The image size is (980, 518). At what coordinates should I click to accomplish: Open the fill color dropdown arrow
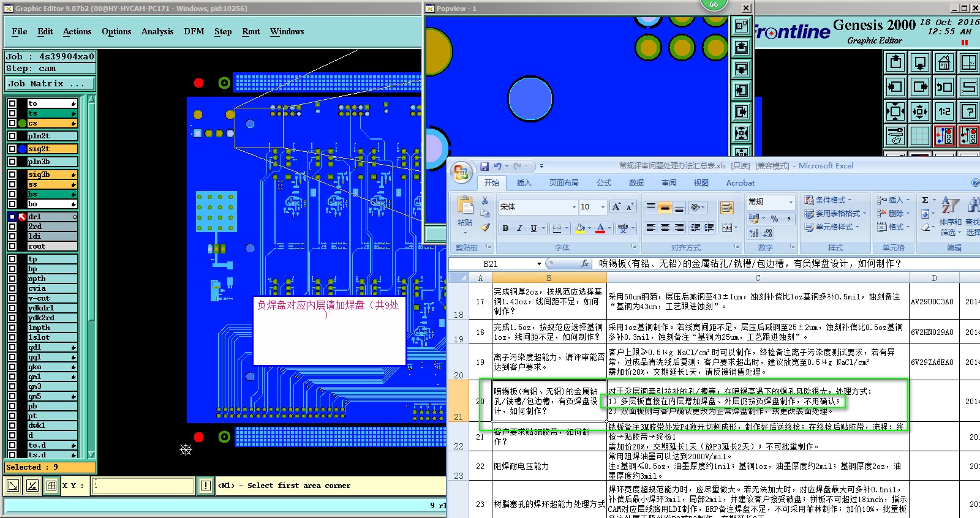click(x=589, y=228)
